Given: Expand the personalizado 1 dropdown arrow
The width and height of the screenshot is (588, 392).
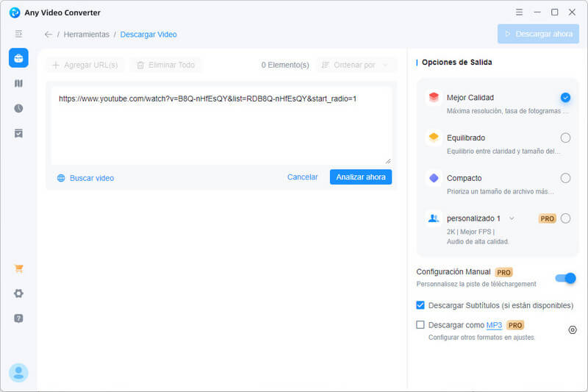Looking at the screenshot, I should point(512,218).
